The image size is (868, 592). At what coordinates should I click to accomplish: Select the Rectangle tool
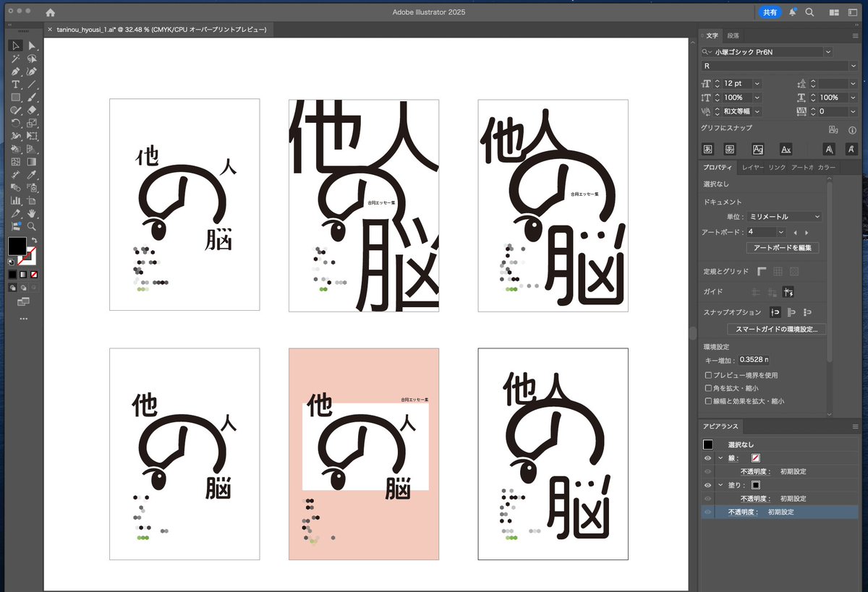click(16, 97)
